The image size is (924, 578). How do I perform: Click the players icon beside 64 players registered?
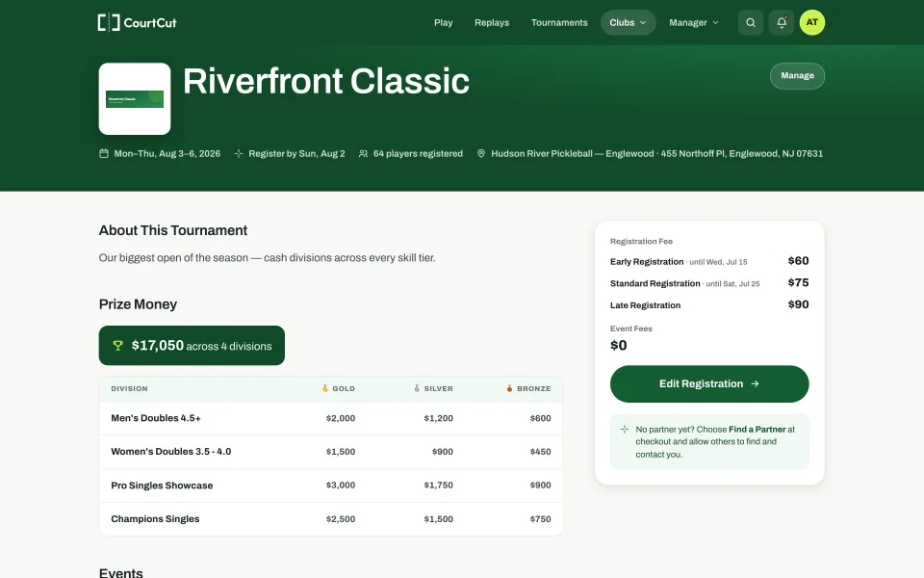363,153
